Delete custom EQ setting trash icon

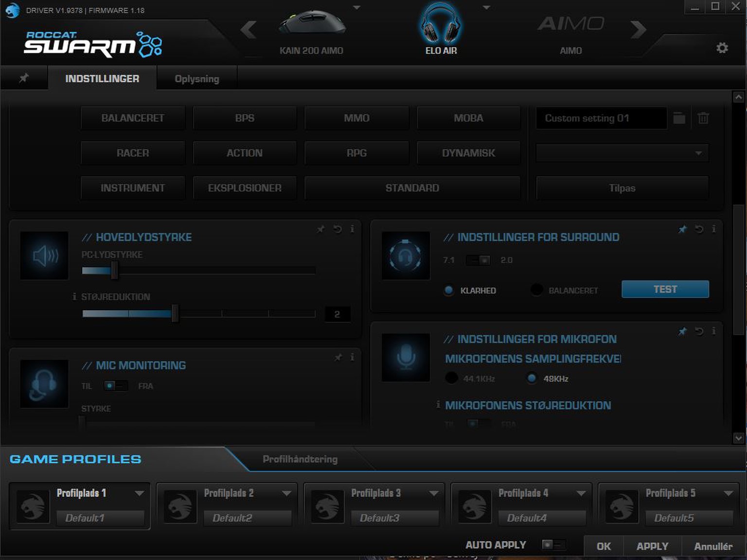[x=703, y=118]
